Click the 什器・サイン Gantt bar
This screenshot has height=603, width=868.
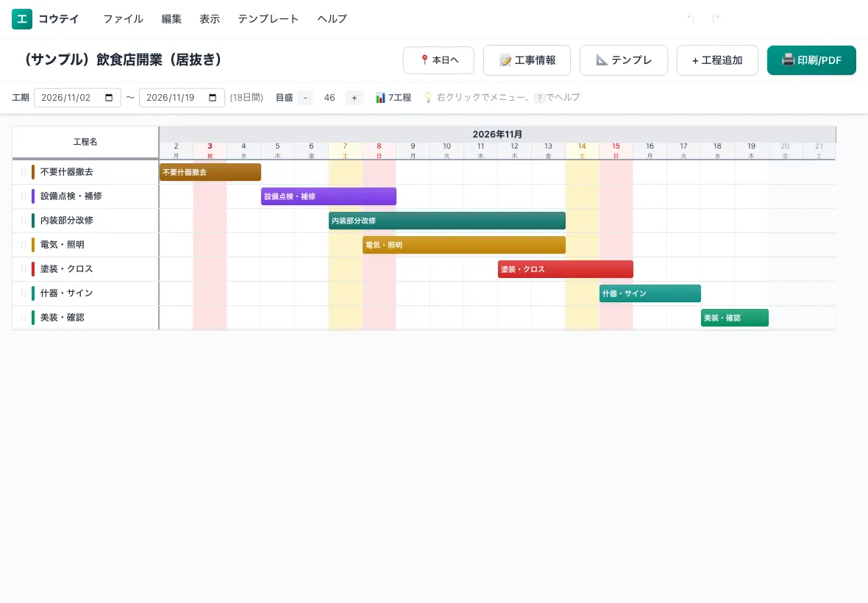(650, 293)
